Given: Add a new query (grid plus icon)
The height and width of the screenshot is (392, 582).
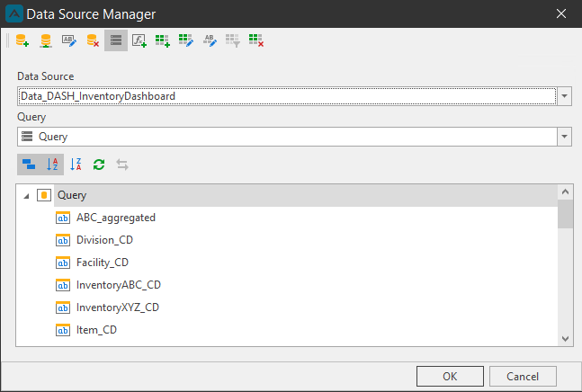Looking at the screenshot, I should (x=163, y=40).
